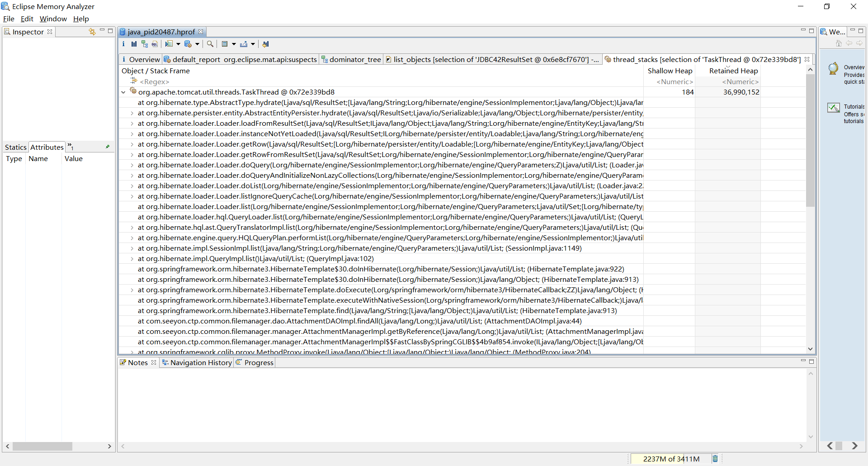Screen dimensions: 868x466
Task: Sort by the Shallow Heap column header
Action: (670, 71)
